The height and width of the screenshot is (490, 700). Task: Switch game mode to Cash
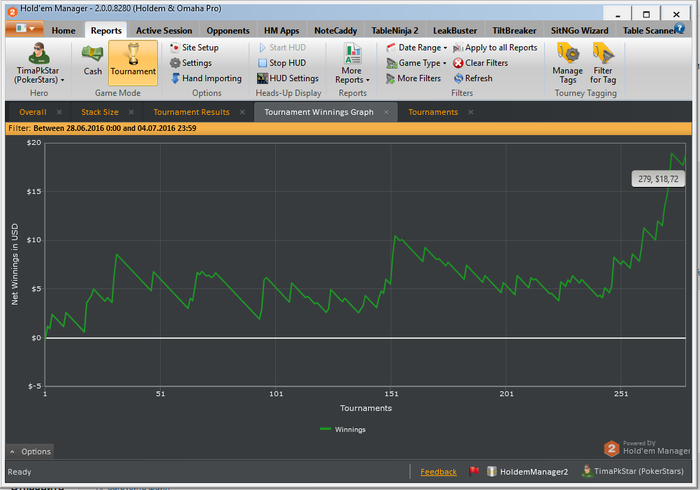pyautogui.click(x=92, y=60)
